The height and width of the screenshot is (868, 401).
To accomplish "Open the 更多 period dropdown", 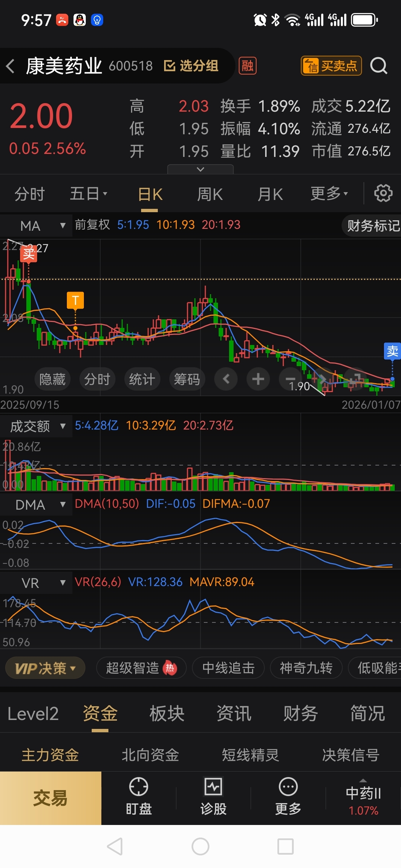I will tap(329, 193).
